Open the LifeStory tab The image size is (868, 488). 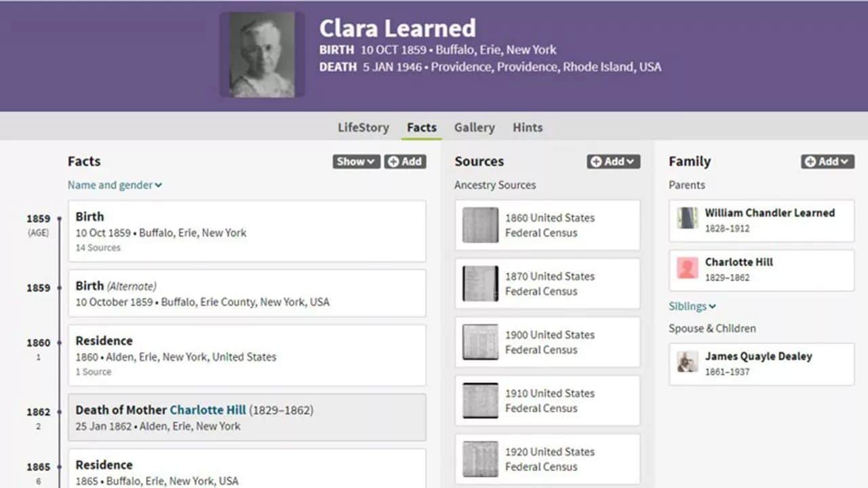click(363, 127)
